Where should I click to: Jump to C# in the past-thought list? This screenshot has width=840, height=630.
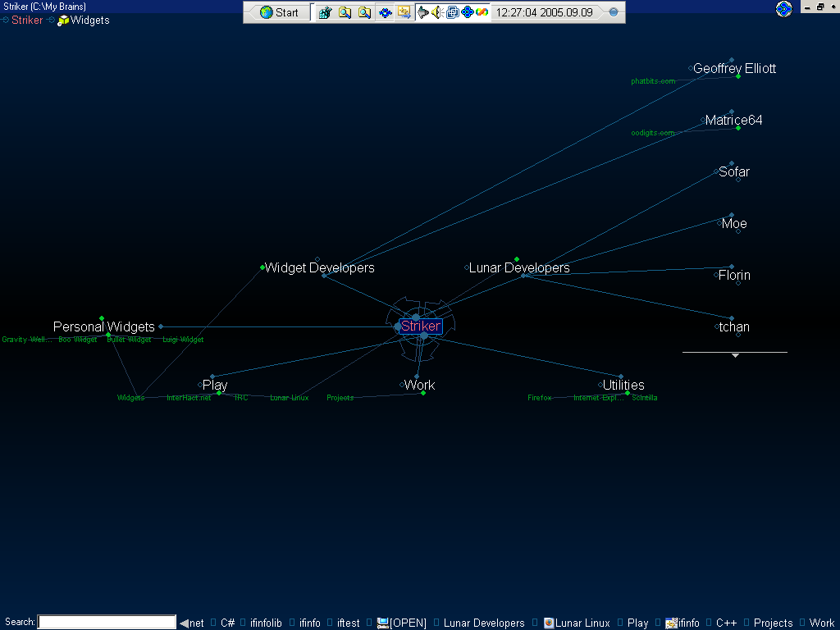point(228,623)
